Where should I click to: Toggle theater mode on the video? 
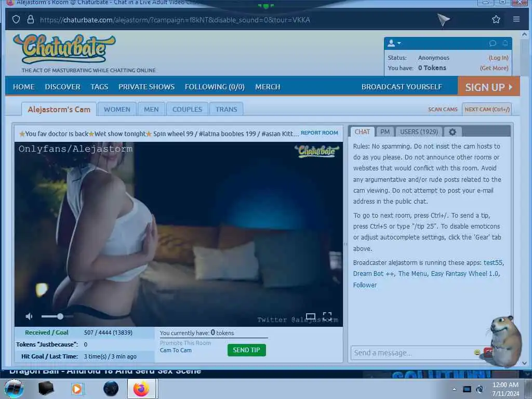pos(311,316)
